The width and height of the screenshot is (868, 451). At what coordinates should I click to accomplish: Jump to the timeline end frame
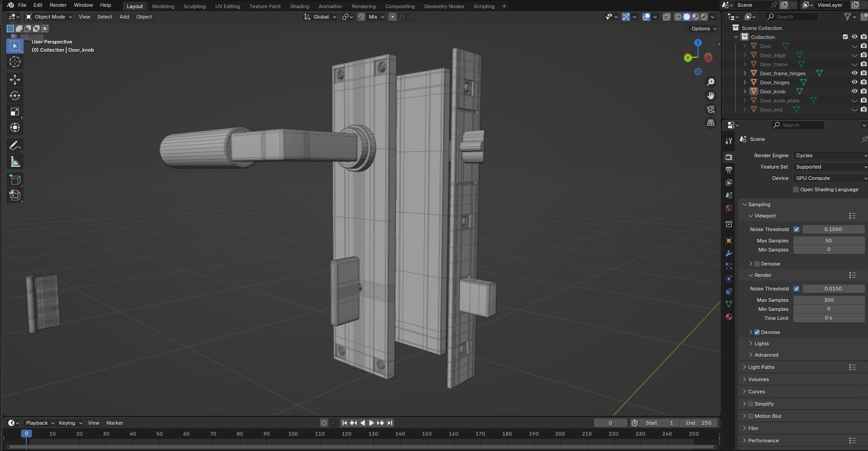pos(390,423)
